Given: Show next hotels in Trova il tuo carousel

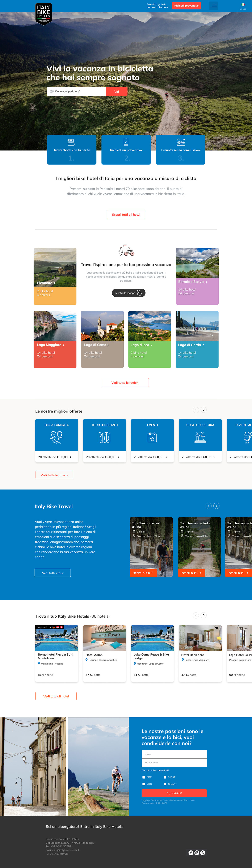Looking at the screenshot, I should coord(203,615).
